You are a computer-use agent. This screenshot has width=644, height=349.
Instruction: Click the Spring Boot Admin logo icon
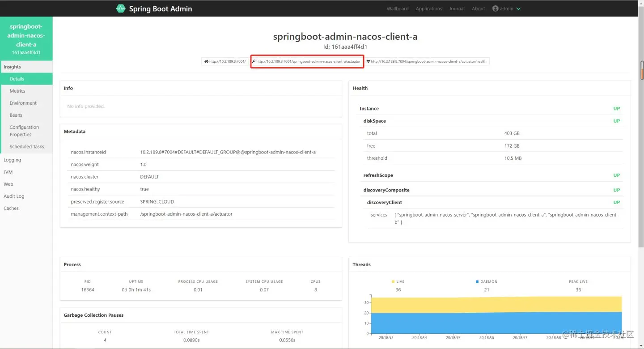point(121,9)
